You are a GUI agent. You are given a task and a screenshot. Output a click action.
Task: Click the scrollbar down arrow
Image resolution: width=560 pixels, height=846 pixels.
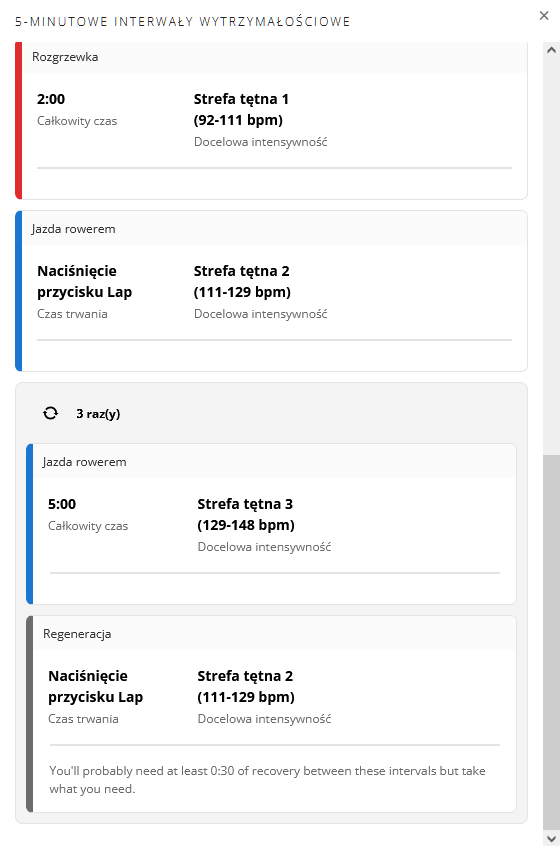(551, 838)
